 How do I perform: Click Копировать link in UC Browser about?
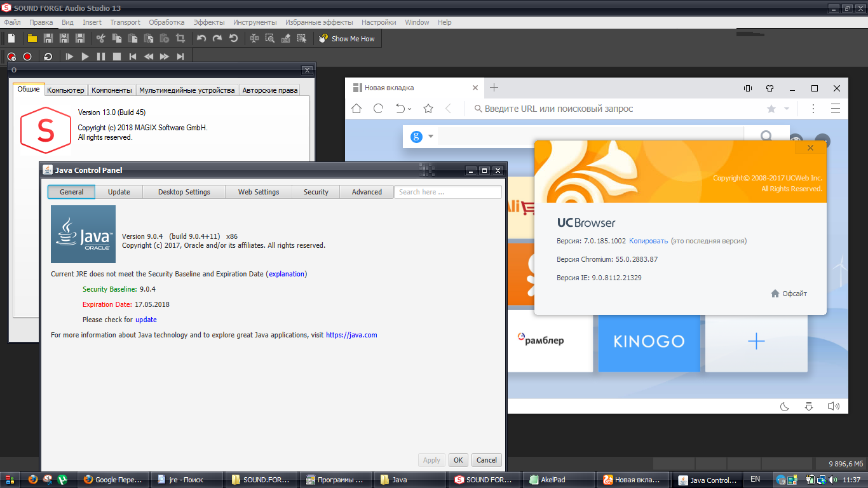pos(649,241)
